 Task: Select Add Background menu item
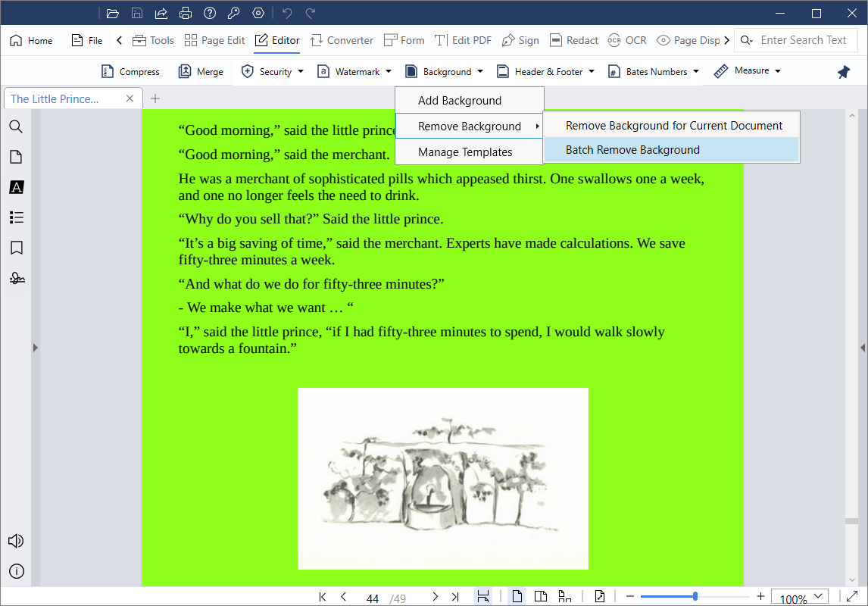[470, 101]
